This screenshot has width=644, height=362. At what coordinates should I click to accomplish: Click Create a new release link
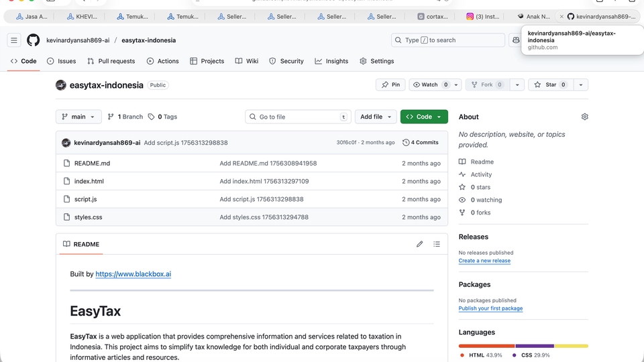click(x=484, y=261)
